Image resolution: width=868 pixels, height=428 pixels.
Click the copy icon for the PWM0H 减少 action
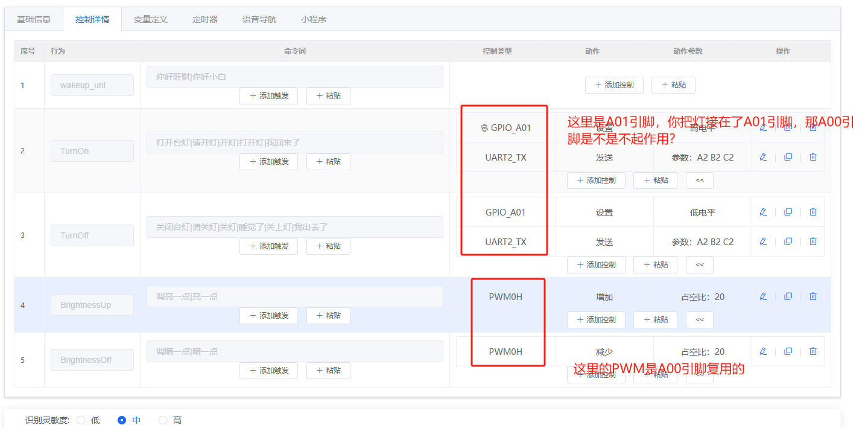(x=788, y=351)
